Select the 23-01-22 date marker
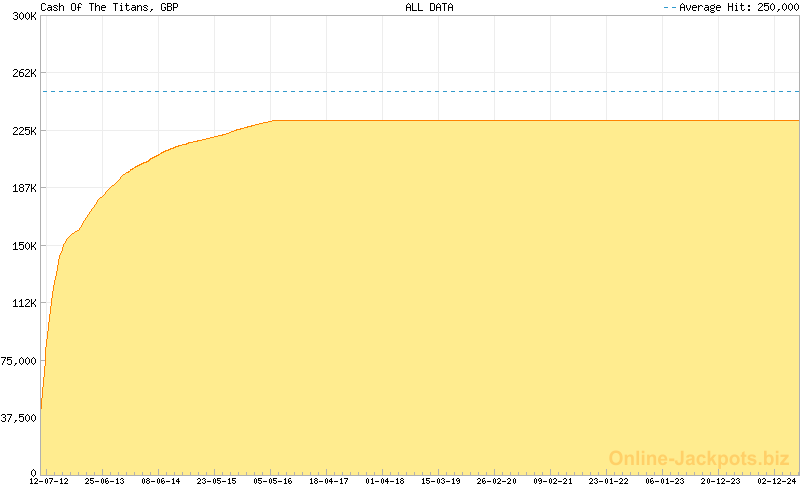Image resolution: width=800 pixels, height=490 pixels. [609, 481]
